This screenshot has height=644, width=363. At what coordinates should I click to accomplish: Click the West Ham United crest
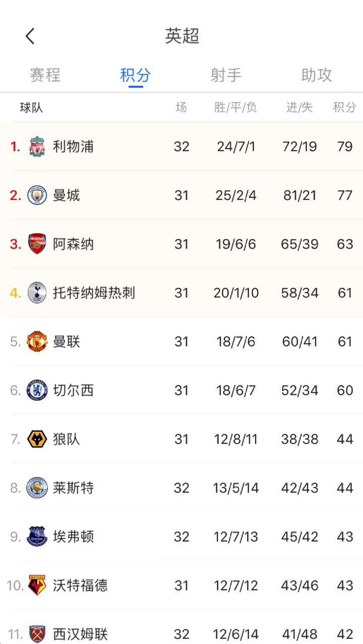tap(37, 633)
